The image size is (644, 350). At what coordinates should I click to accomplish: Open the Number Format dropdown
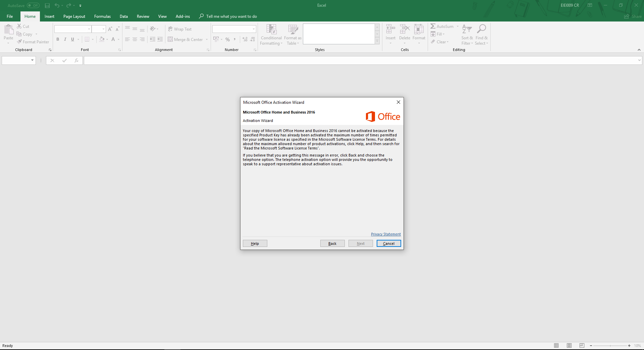point(254,29)
